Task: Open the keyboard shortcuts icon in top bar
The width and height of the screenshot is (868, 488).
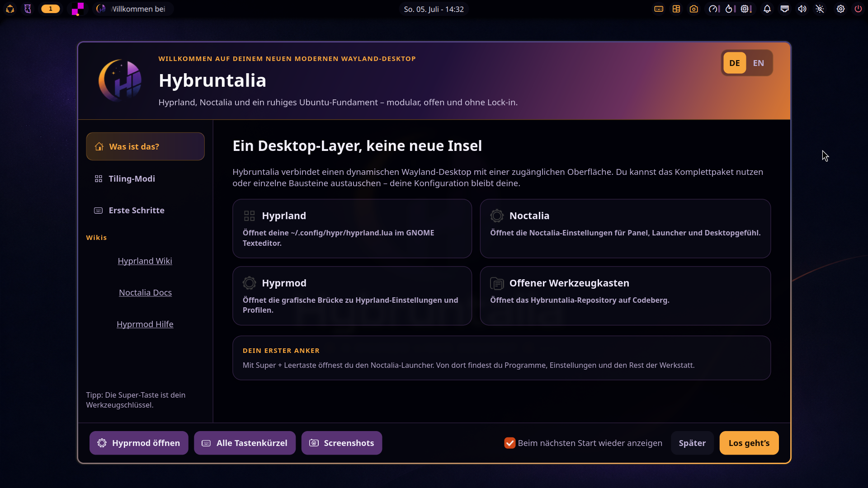Action: tap(659, 9)
